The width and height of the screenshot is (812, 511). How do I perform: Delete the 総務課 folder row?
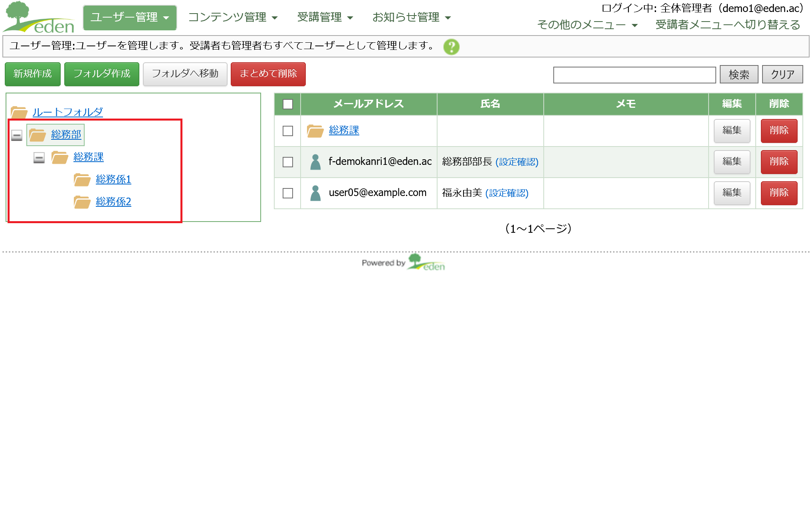pyautogui.click(x=779, y=131)
